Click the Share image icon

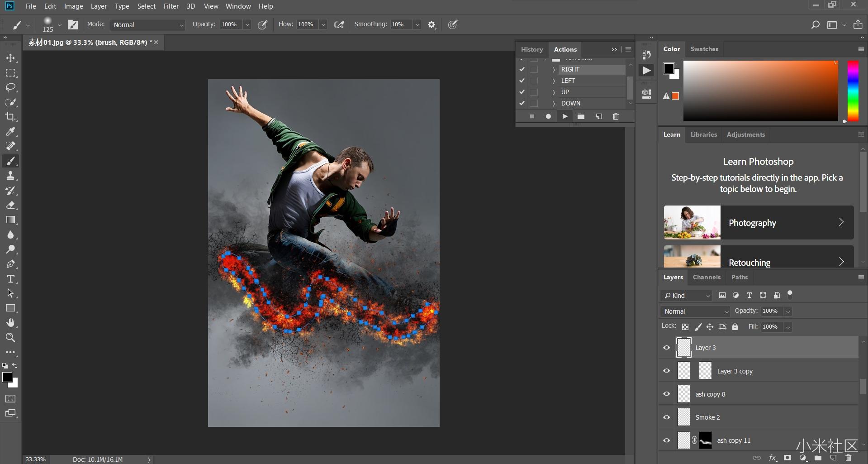point(858,24)
